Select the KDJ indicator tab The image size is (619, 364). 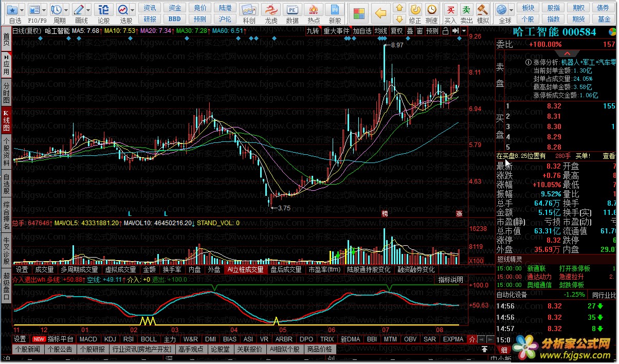pos(110,339)
